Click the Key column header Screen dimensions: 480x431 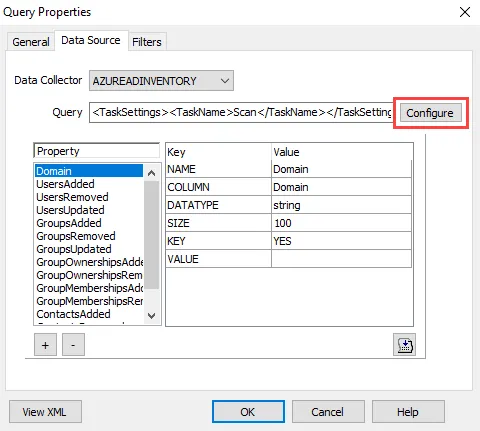point(219,152)
